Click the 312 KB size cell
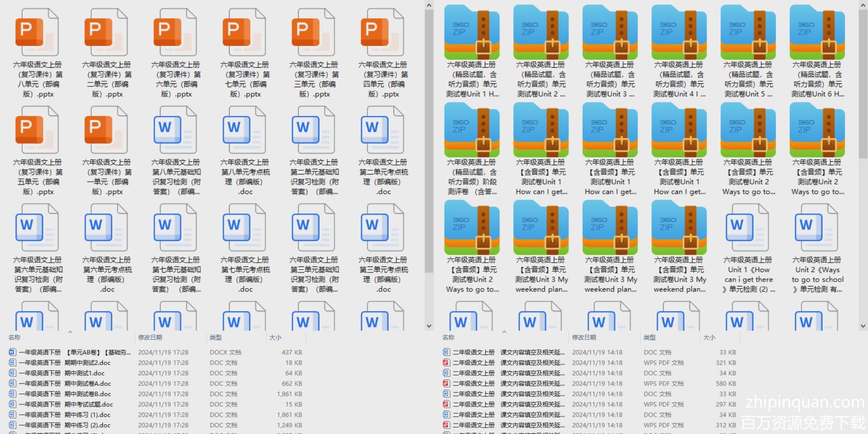Screen dimensions: 868x434 (726, 425)
